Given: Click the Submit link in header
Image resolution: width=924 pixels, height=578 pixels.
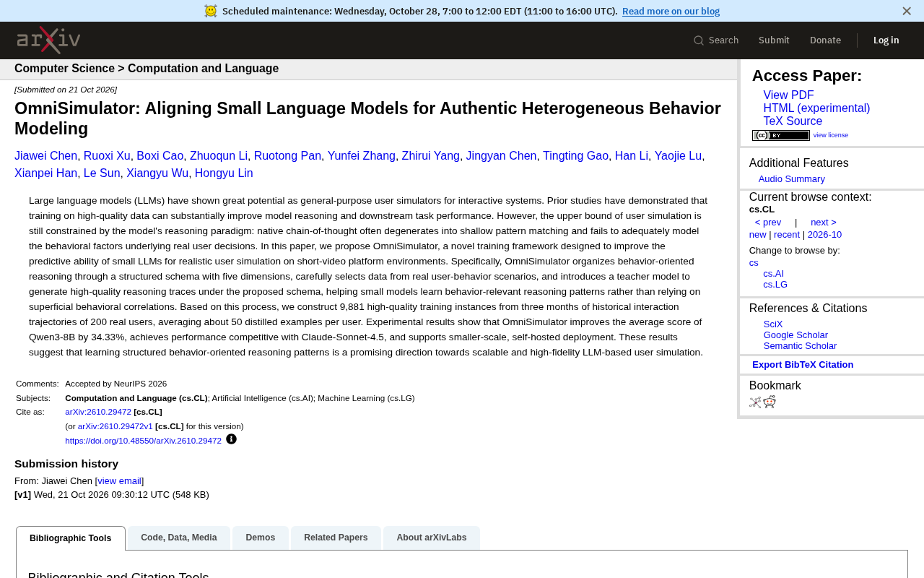Looking at the screenshot, I should [x=774, y=40].
